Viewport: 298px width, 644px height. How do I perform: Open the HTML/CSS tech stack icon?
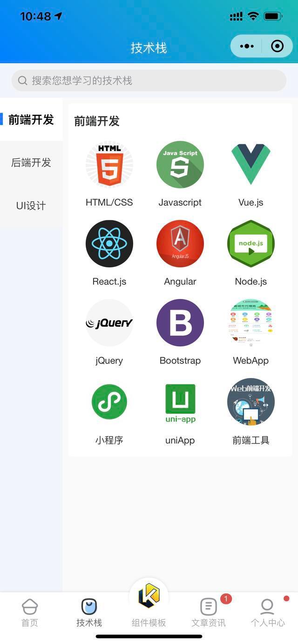click(x=109, y=165)
